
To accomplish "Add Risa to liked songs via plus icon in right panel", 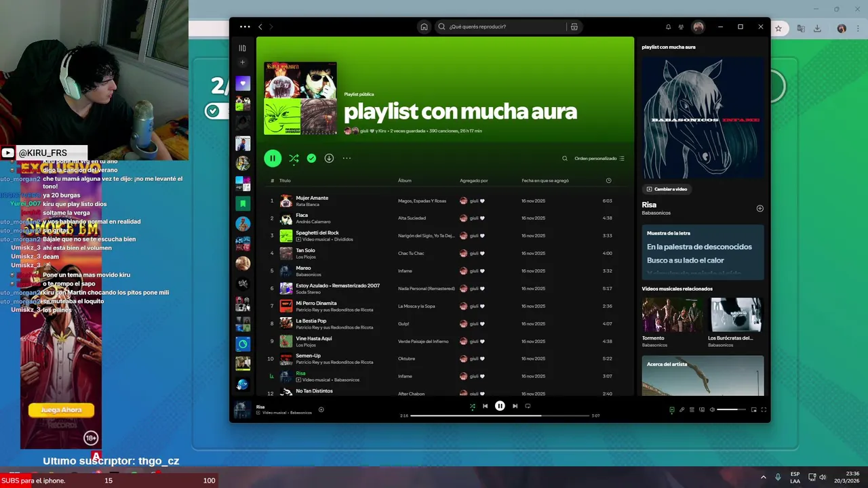I will pos(760,208).
